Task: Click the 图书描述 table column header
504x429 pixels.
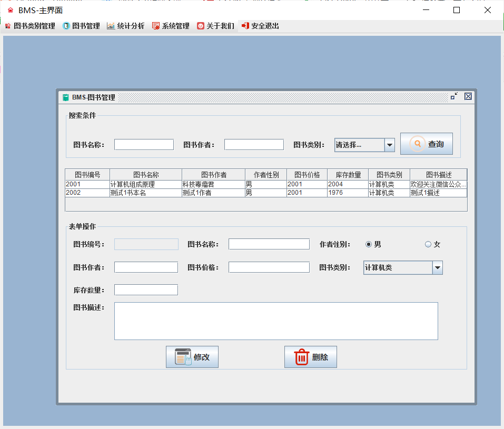Action: tap(438, 175)
